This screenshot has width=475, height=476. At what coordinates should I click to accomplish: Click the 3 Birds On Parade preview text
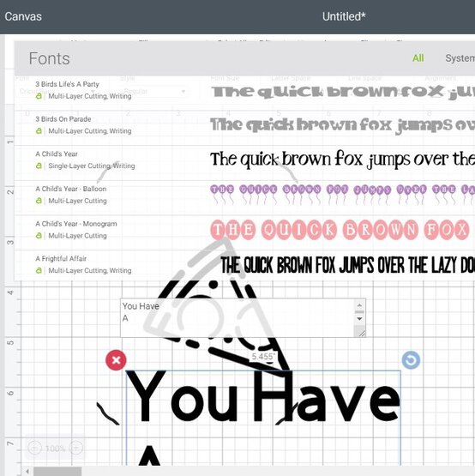[x=343, y=126]
